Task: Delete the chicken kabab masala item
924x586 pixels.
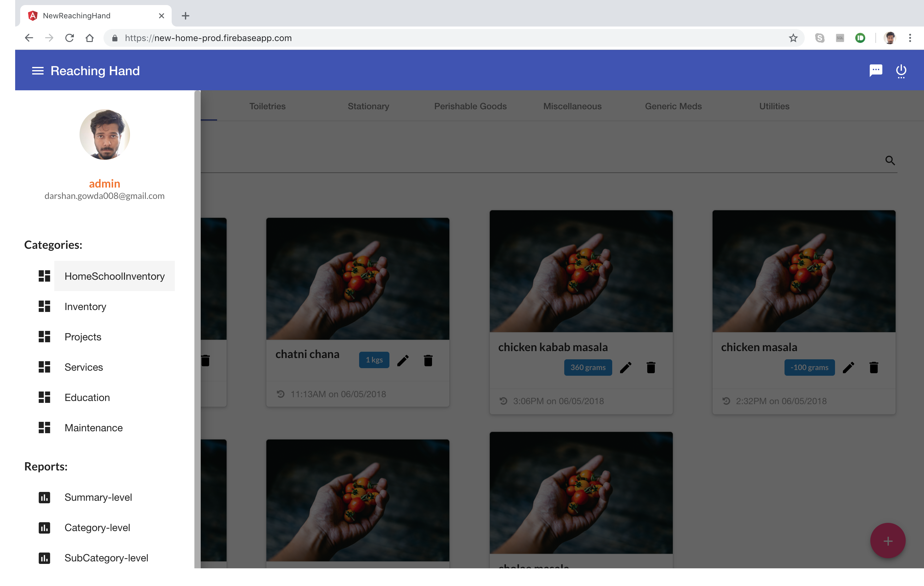Action: (x=651, y=368)
